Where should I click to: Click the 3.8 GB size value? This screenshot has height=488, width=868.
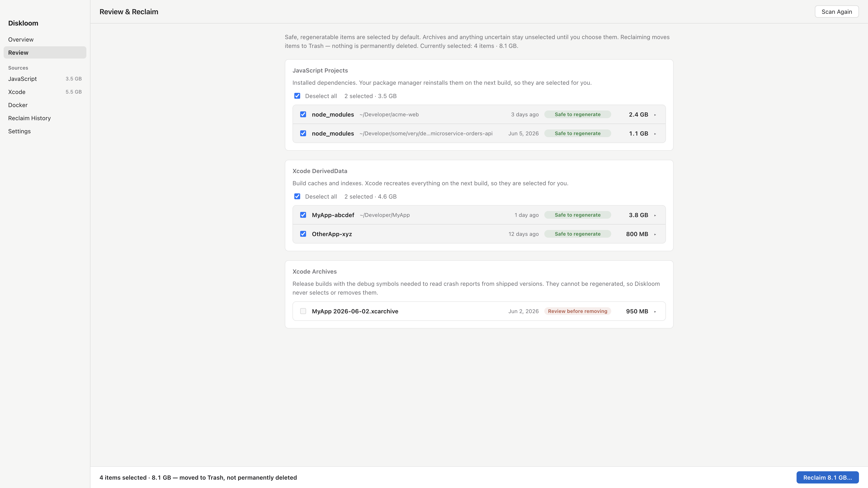639,215
